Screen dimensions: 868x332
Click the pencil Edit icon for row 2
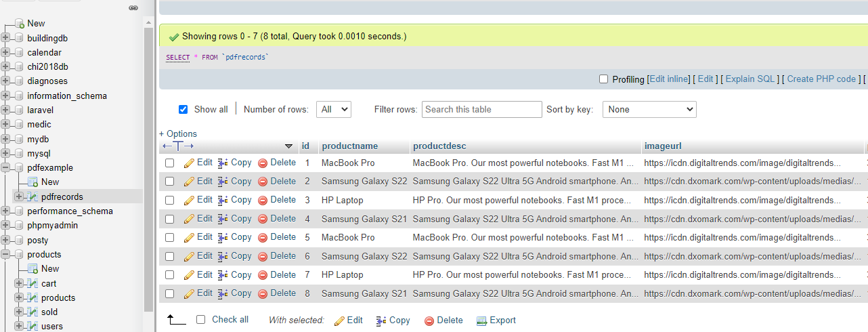pyautogui.click(x=189, y=182)
